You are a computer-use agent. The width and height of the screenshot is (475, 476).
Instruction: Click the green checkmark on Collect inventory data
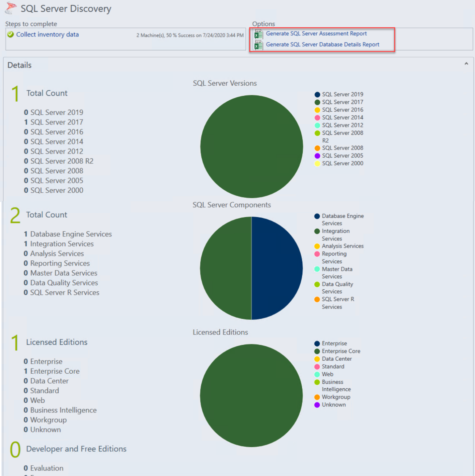pyautogui.click(x=10, y=34)
